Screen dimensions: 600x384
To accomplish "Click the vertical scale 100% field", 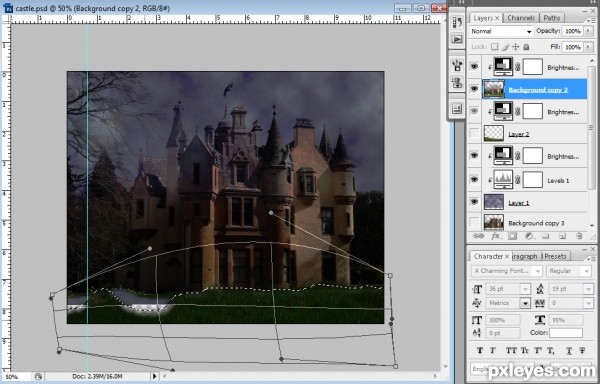I will click(x=503, y=320).
